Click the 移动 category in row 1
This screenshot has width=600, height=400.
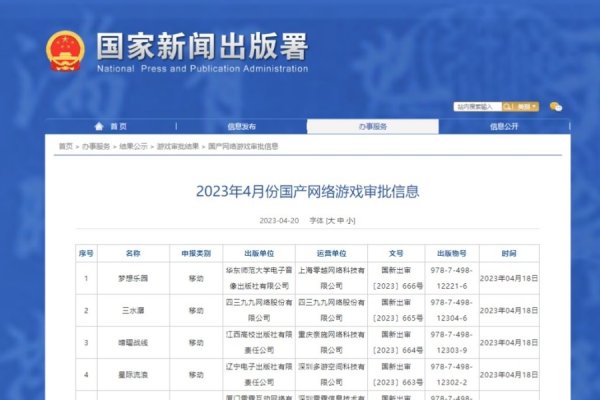196,278
